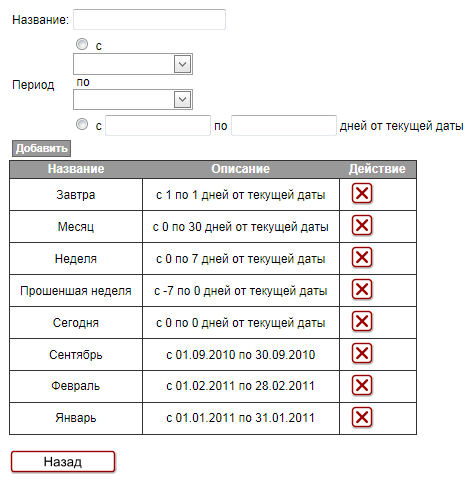Open the period end date dropdown

[x=133, y=99]
